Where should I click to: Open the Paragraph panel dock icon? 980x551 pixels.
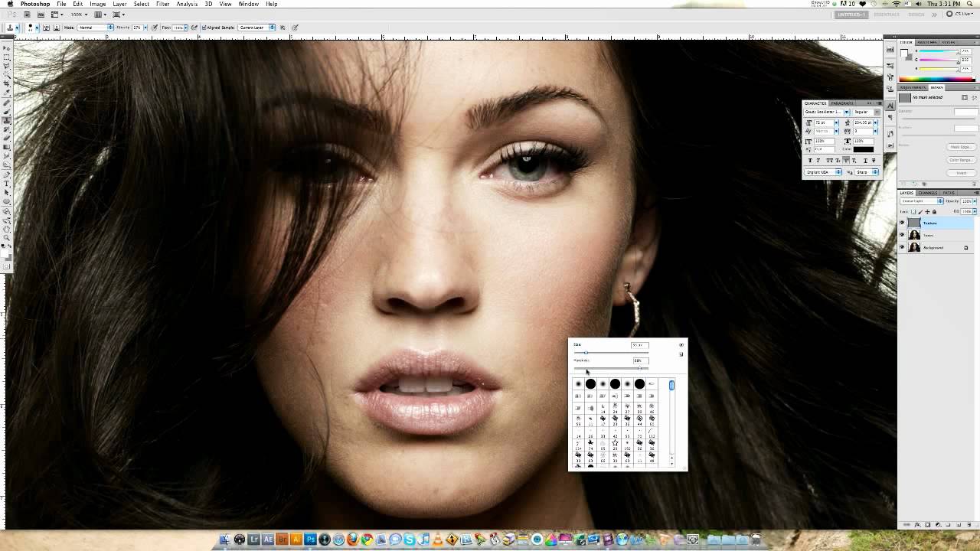tap(890, 117)
